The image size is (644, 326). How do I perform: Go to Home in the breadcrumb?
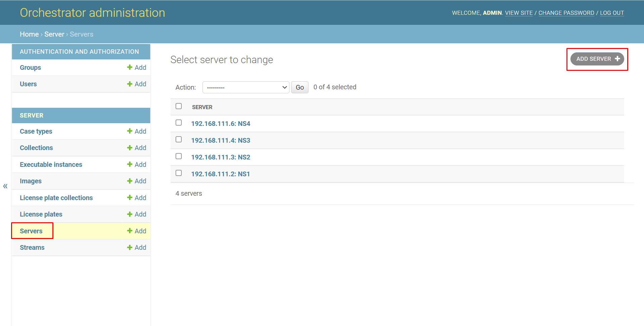pyautogui.click(x=29, y=34)
